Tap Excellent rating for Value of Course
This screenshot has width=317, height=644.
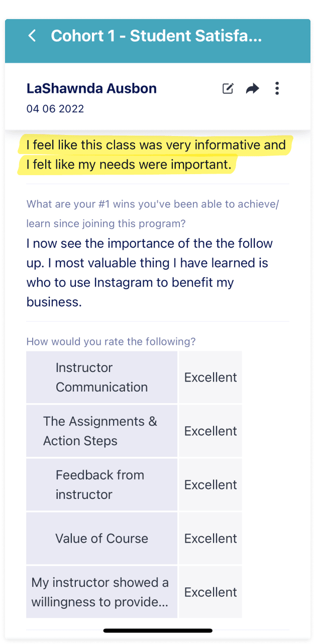pos(210,539)
